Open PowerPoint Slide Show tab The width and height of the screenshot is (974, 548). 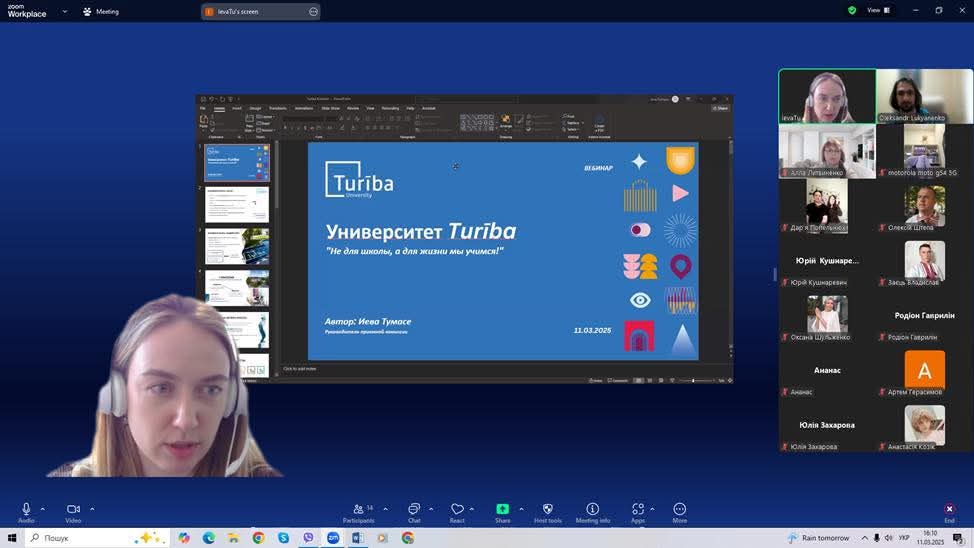[330, 108]
